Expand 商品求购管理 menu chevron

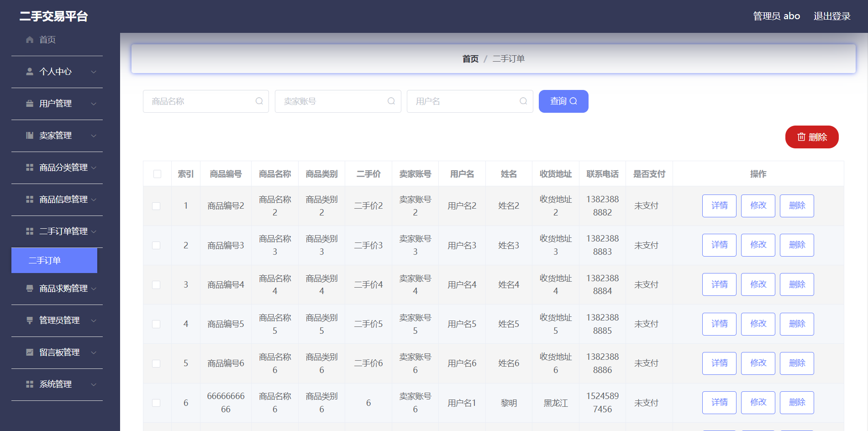point(94,289)
